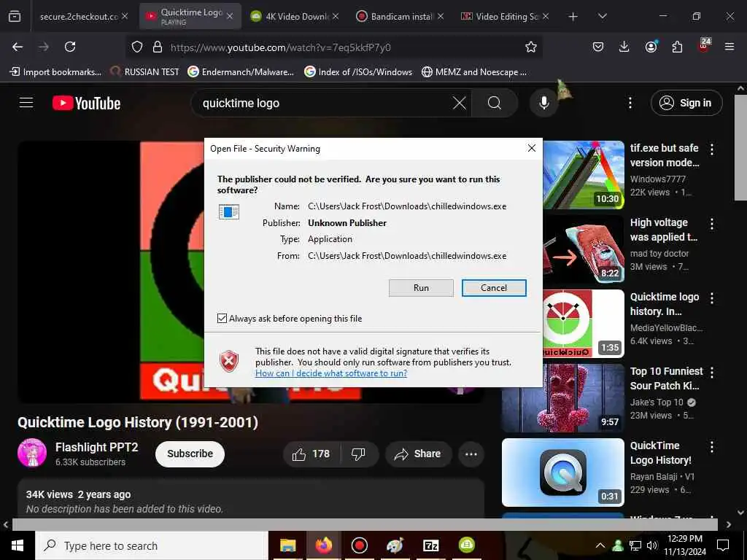The image size is (747, 560).
Task: Open menu for Quicktime logo history suggestion
Action: tap(712, 298)
